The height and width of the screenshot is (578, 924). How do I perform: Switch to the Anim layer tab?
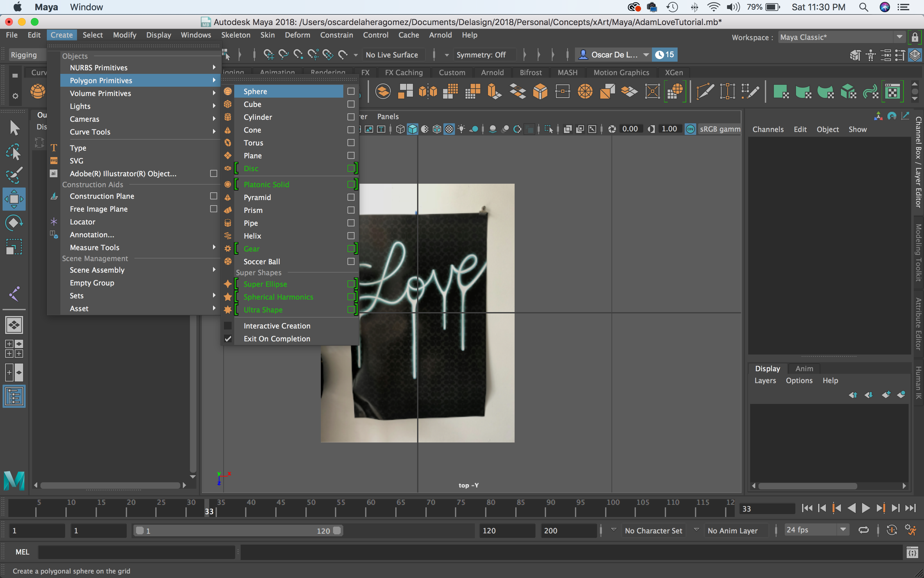click(804, 369)
